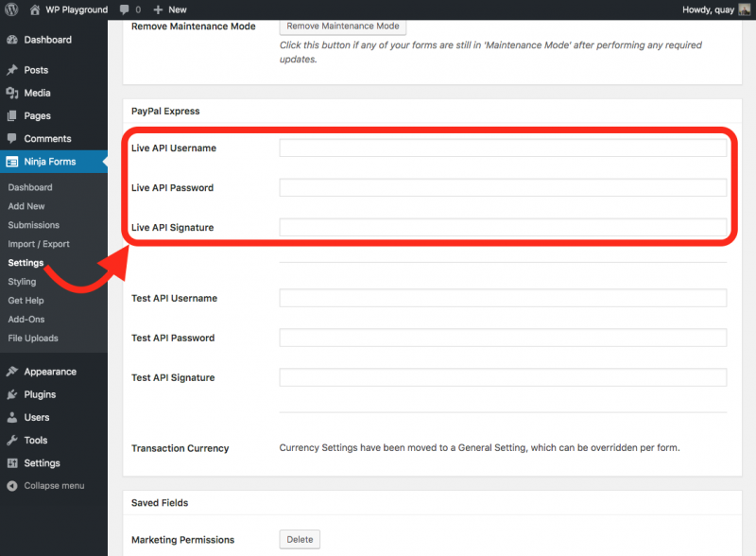Image resolution: width=756 pixels, height=556 pixels.
Task: Click the comment counter in top toolbar
Action: point(130,9)
